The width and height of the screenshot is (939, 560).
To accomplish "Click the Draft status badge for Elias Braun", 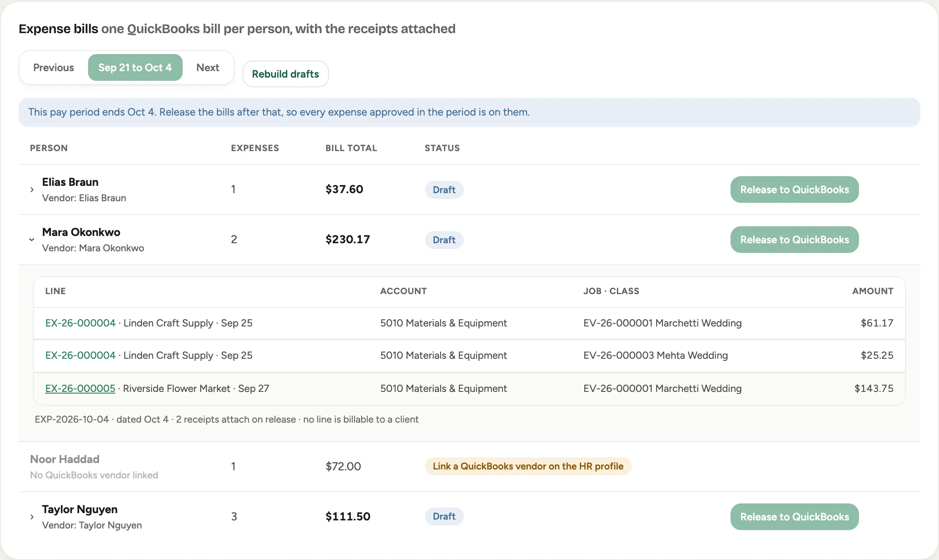I will coord(444,190).
